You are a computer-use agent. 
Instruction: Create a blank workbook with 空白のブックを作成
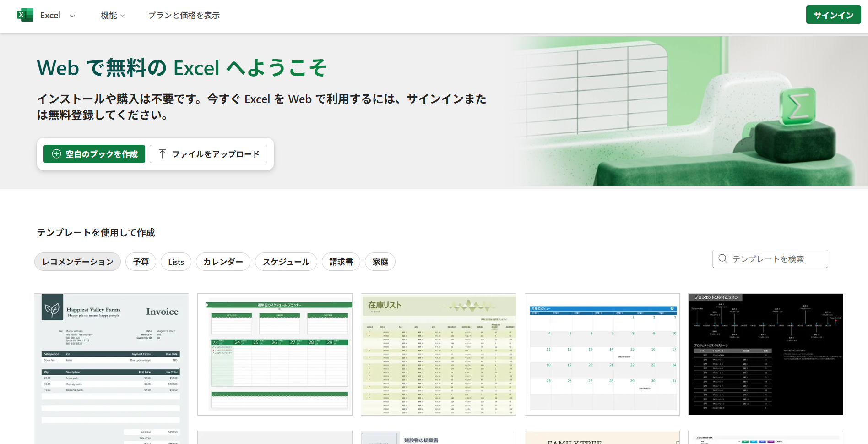[94, 154]
